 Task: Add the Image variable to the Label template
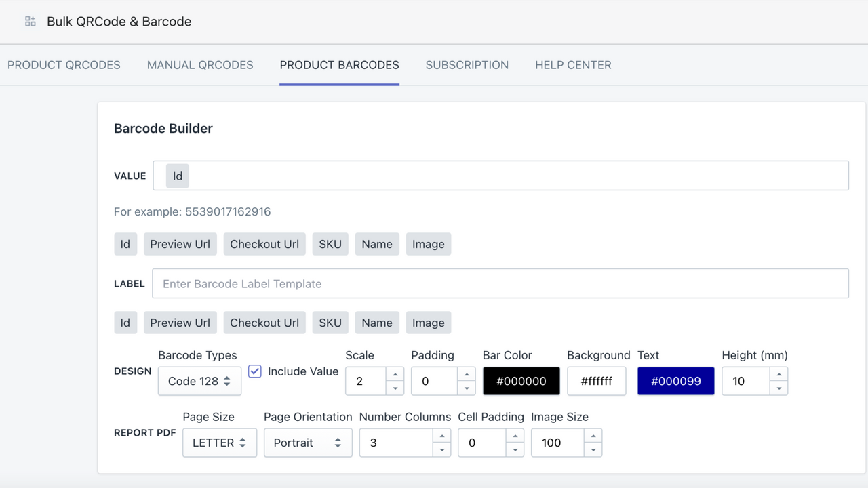tap(429, 323)
